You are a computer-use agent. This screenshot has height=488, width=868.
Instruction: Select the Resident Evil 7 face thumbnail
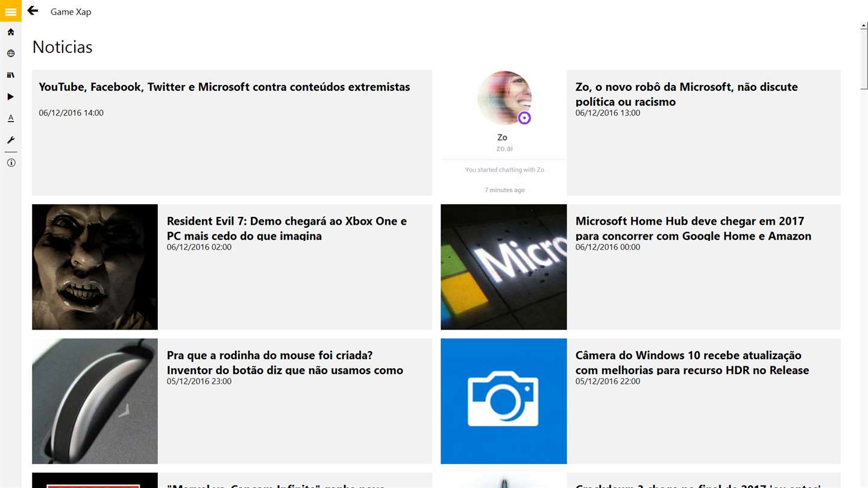click(95, 267)
